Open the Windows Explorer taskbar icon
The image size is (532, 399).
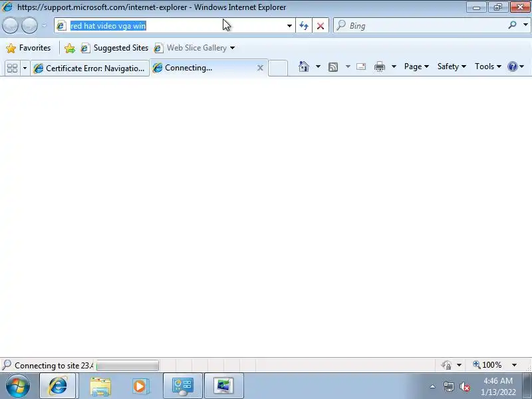100,386
